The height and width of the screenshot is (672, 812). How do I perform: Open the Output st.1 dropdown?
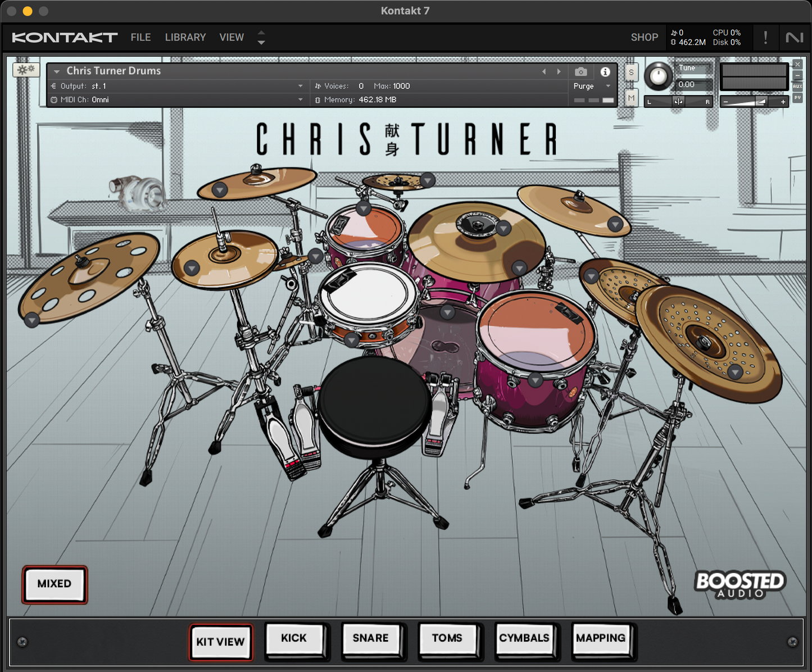[x=300, y=86]
